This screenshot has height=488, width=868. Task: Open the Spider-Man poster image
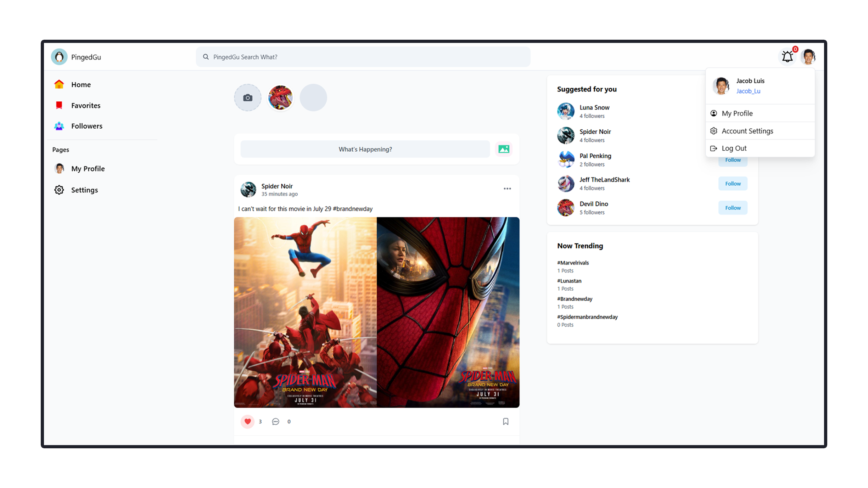click(x=376, y=312)
